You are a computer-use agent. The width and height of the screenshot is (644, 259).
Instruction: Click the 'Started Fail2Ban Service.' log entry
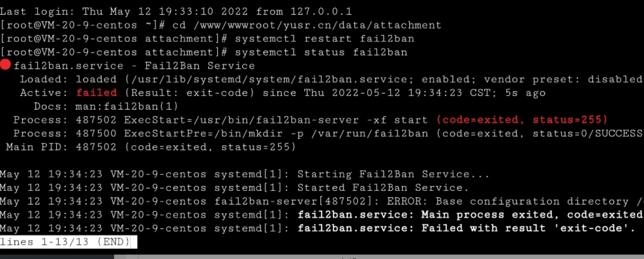(x=234, y=187)
